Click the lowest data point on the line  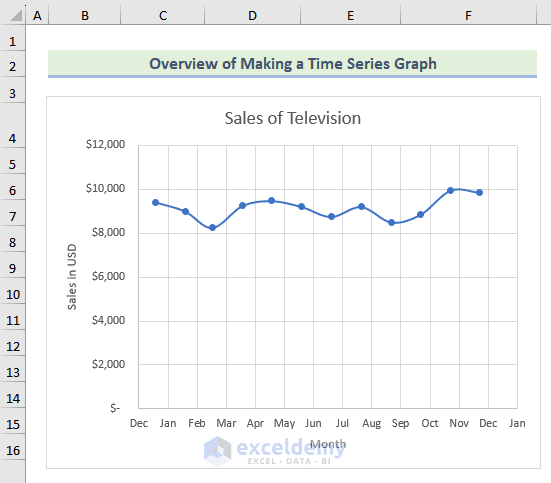(212, 228)
